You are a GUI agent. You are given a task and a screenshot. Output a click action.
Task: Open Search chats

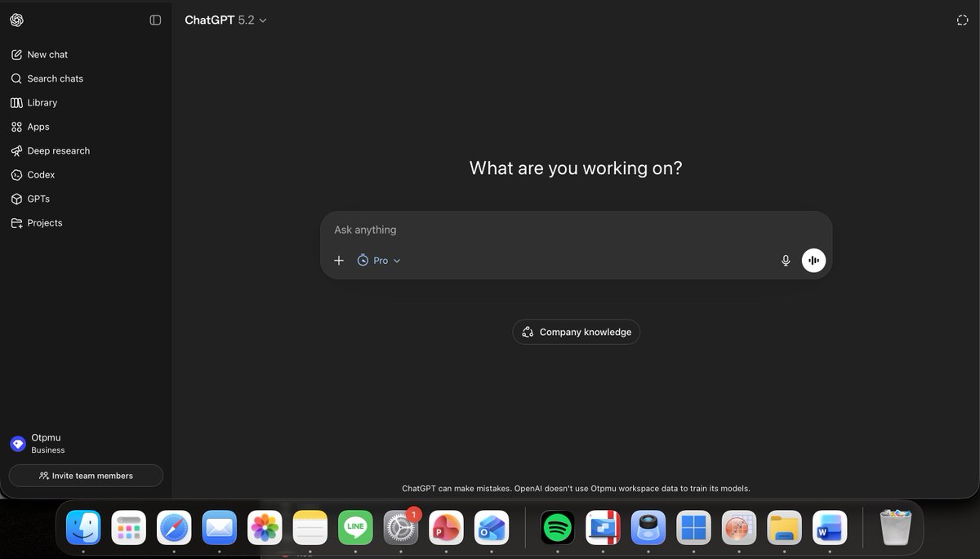tap(86, 78)
